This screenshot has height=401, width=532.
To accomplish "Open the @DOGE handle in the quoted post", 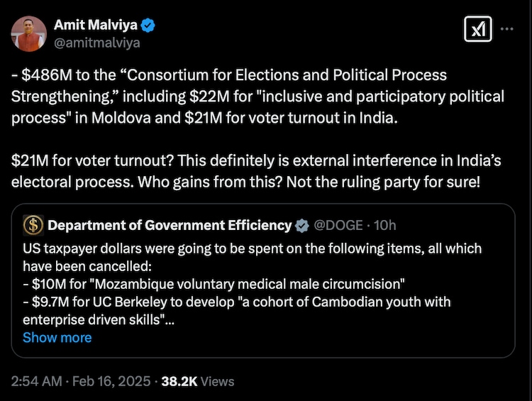I will [336, 226].
